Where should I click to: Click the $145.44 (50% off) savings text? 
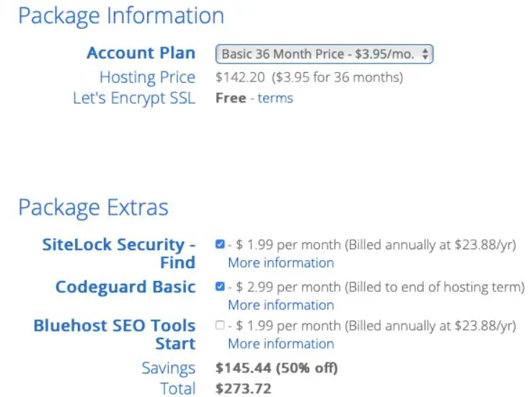tap(277, 368)
